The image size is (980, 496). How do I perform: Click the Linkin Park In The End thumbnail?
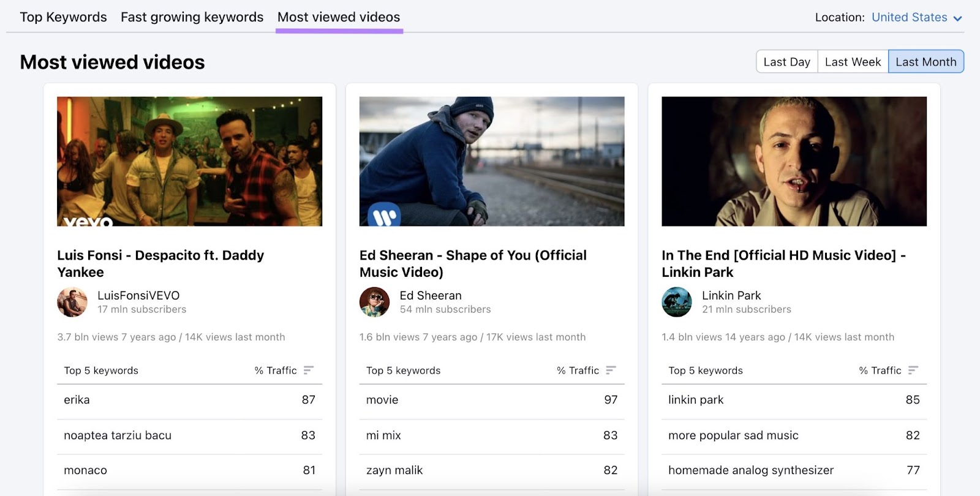coord(794,161)
